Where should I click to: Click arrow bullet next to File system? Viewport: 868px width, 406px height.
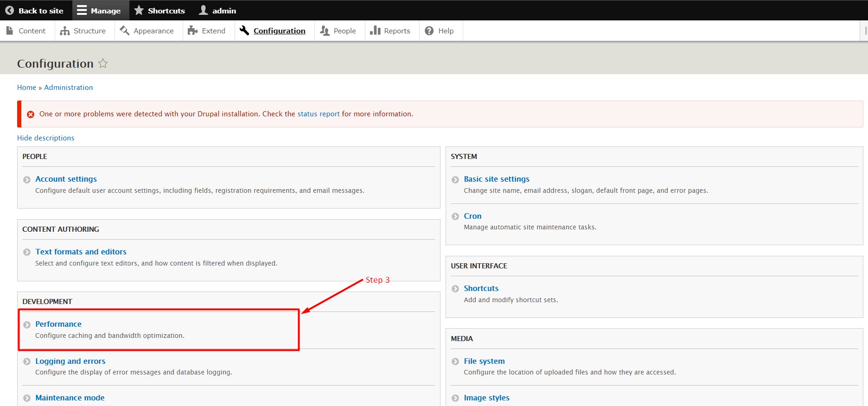point(455,362)
